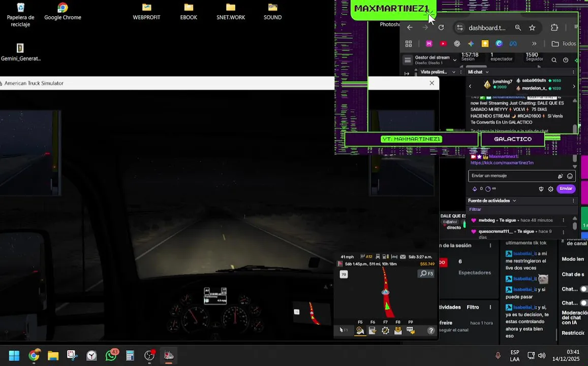This screenshot has height=366, width=588.
Task: Expand the Mi chat dropdown
Action: (x=487, y=72)
